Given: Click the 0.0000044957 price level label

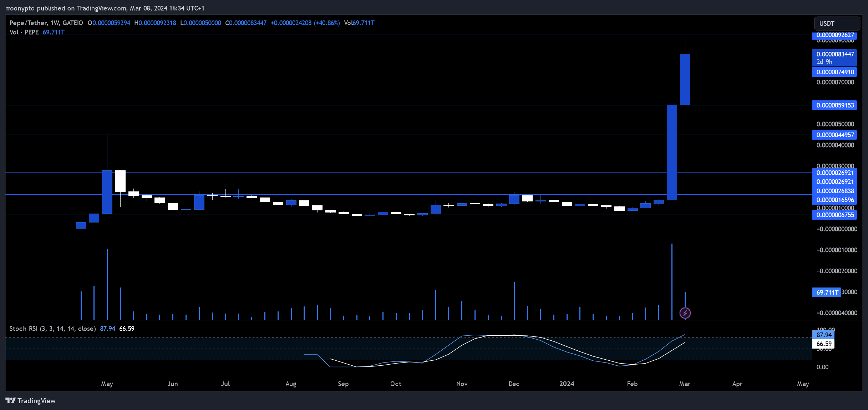Looking at the screenshot, I should 835,135.
